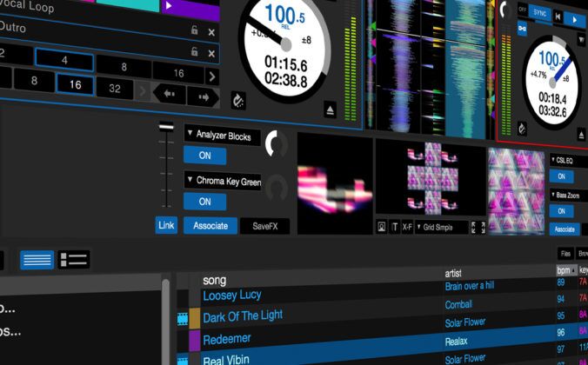
Task: Click the right deck key lock icon
Action: (x=522, y=129)
